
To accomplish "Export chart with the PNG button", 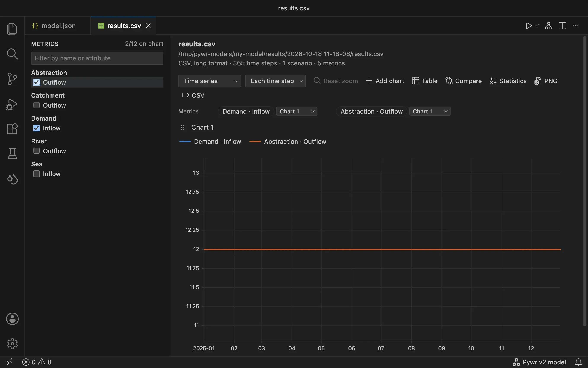I will pos(546,81).
